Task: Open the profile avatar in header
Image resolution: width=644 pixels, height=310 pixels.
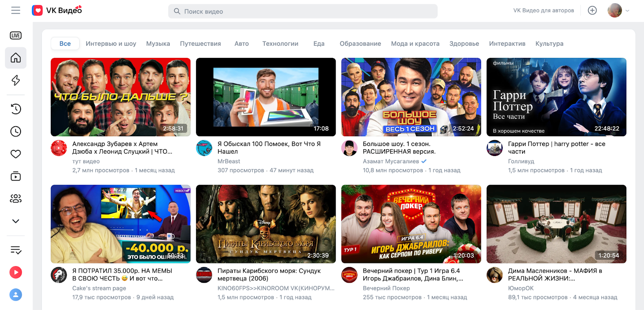Action: pos(615,10)
